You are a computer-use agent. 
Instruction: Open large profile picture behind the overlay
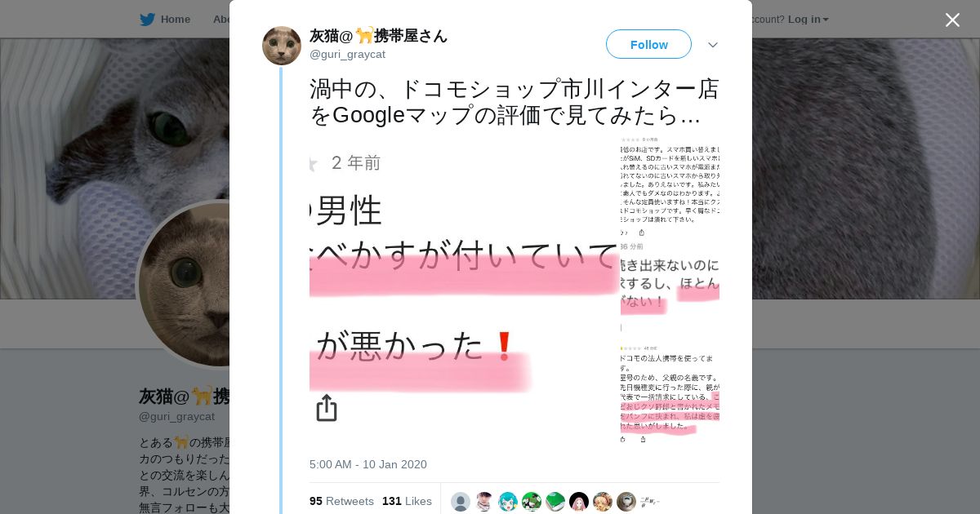184,284
